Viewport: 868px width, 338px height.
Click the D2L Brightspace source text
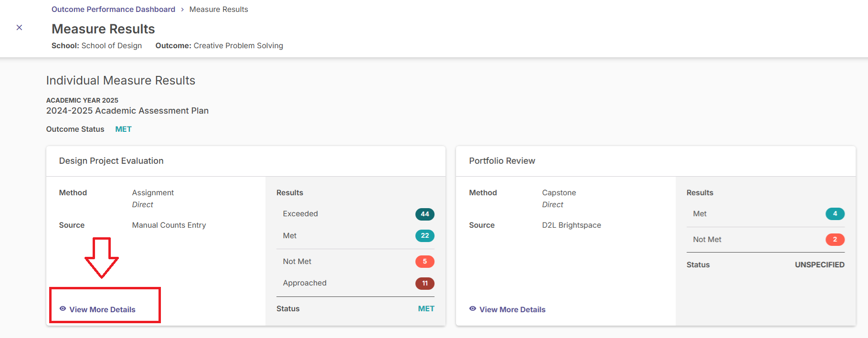(x=572, y=225)
